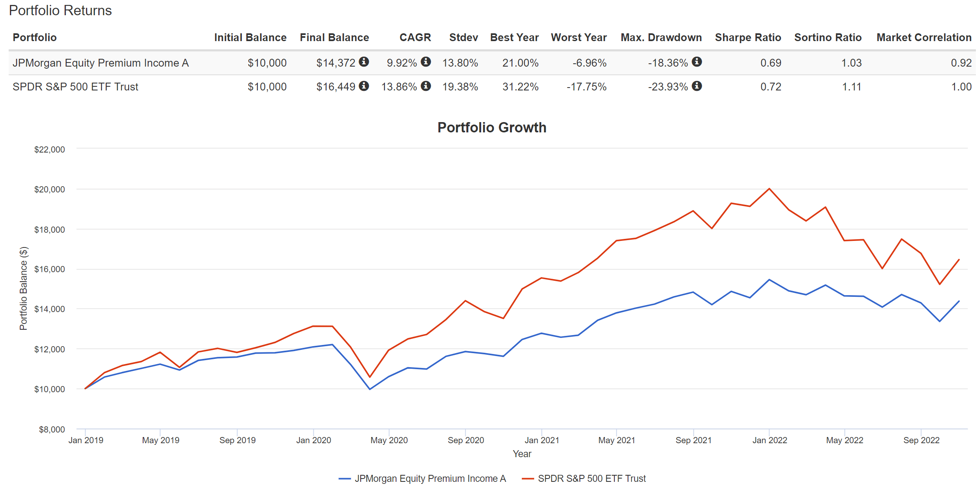Click the Sortino Ratio column header
Screen dimensions: 980x488
827,37
